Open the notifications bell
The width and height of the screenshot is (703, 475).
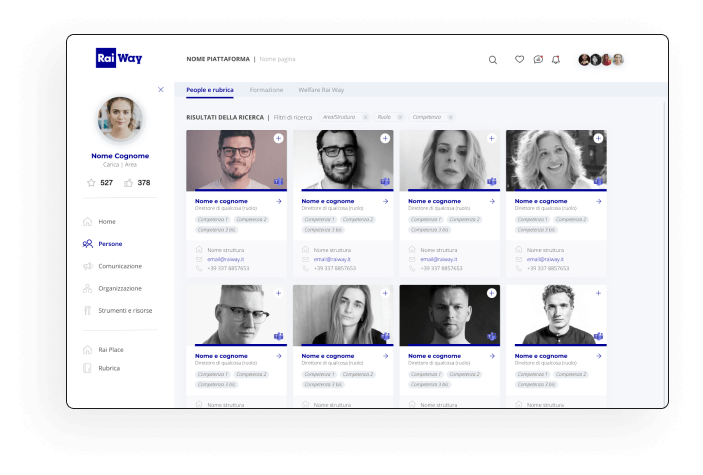[556, 60]
